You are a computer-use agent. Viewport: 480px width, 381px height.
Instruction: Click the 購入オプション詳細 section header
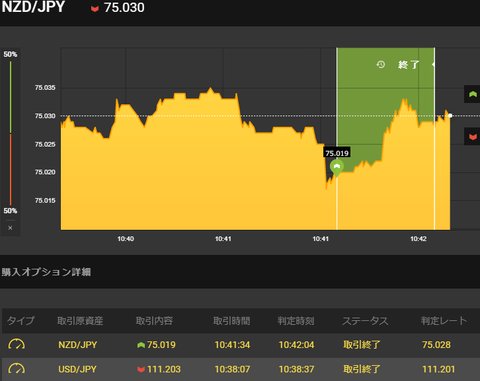46,272
